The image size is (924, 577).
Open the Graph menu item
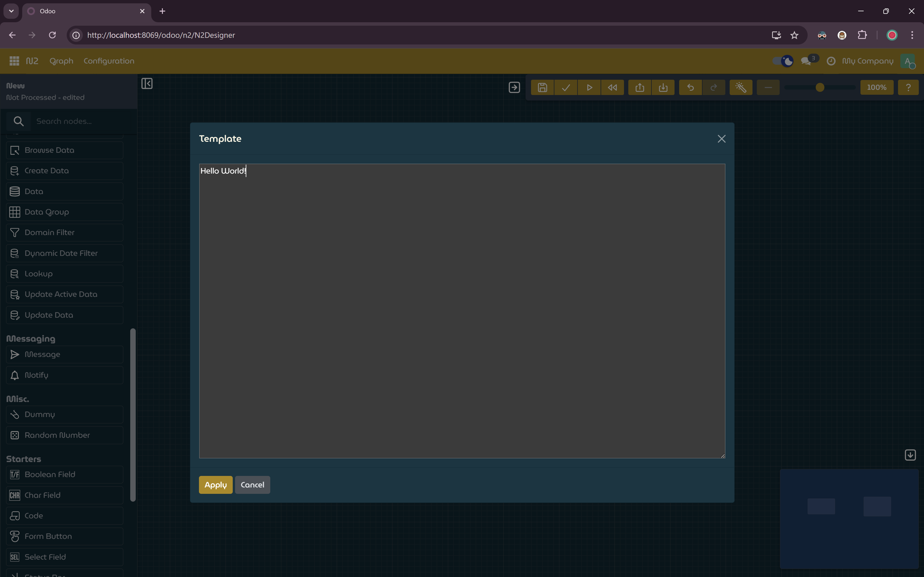tap(61, 61)
